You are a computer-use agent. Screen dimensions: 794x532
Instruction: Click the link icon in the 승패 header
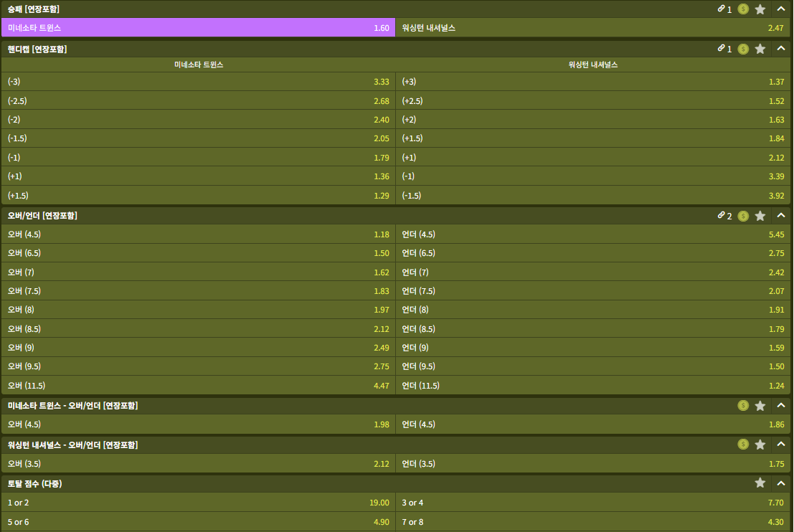pos(721,9)
